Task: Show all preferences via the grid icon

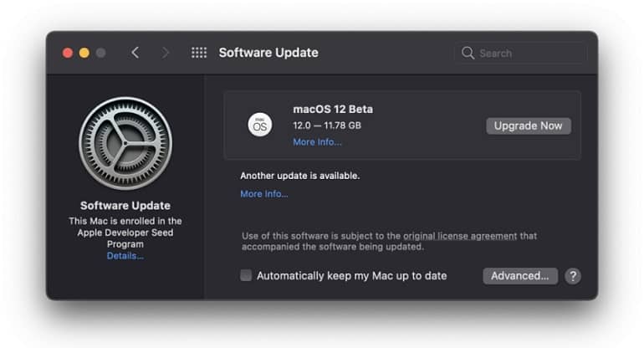Action: tap(199, 53)
